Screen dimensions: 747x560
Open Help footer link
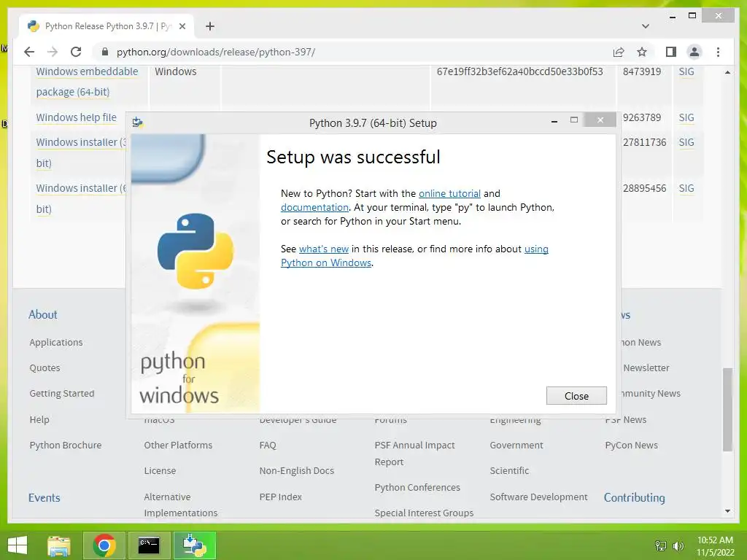[39, 419]
